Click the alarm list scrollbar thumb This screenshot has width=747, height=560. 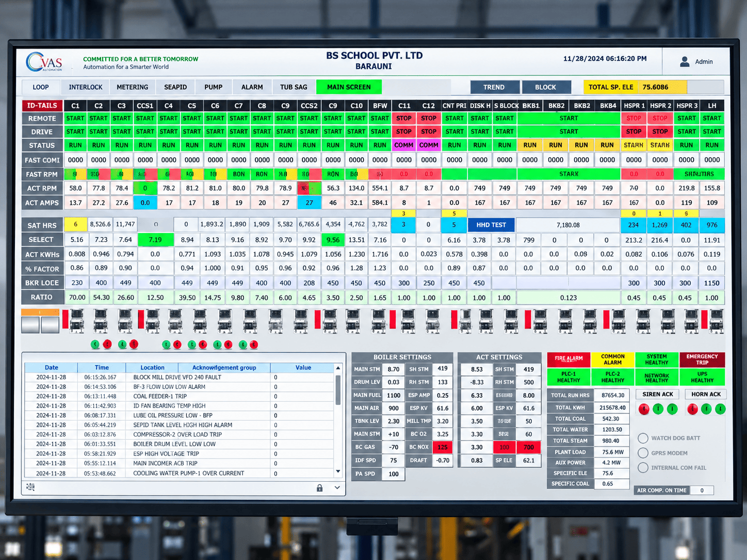(338, 390)
